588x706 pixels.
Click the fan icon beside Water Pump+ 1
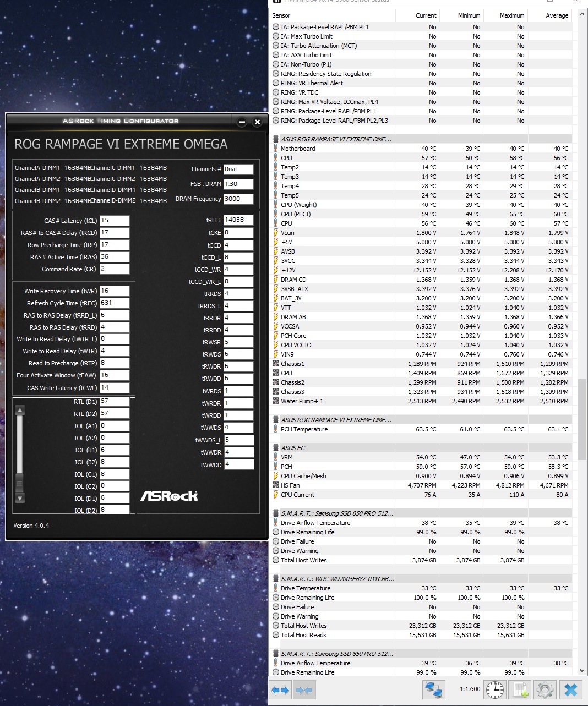pyautogui.click(x=276, y=401)
